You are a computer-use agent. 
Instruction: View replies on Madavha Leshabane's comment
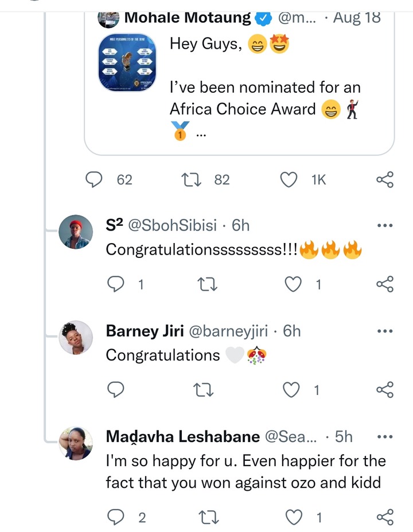(116, 518)
